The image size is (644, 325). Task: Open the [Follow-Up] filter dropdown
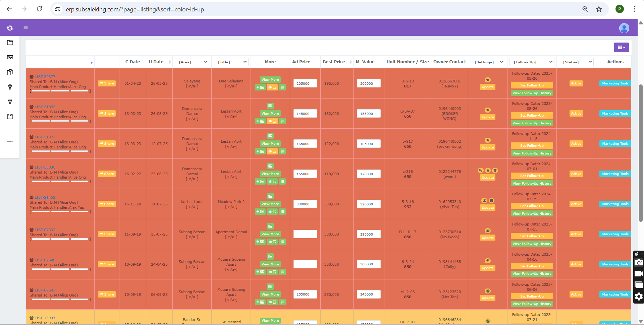tap(532, 62)
